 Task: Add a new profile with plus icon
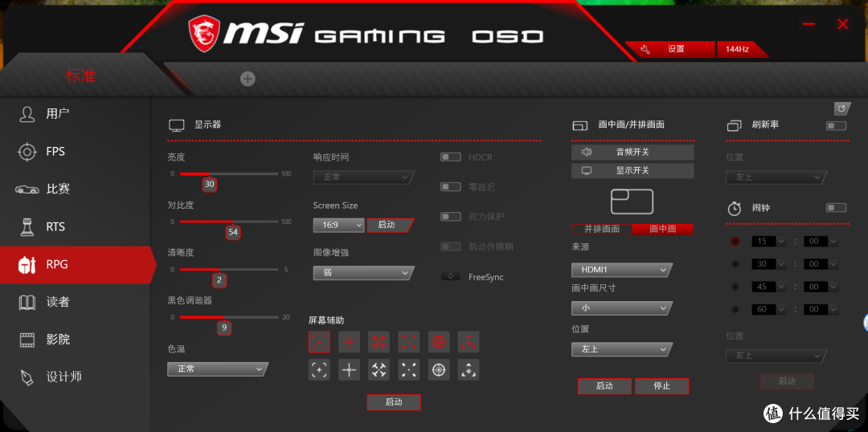point(248,79)
